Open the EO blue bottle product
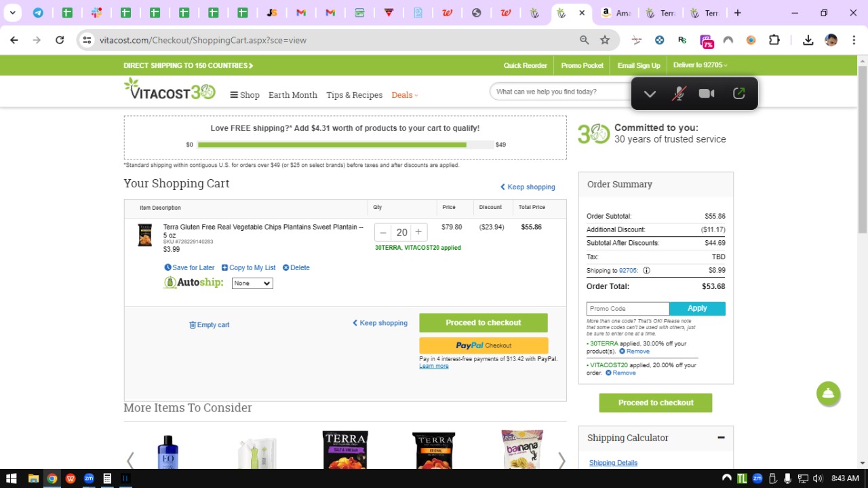The width and height of the screenshot is (868, 488). click(x=167, y=451)
